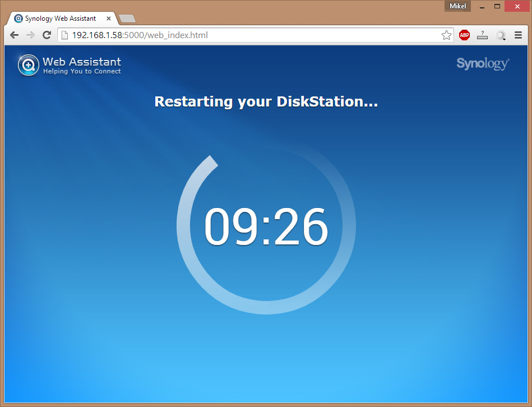Click the 09:26 countdown timer
The height and width of the screenshot is (407, 532).
click(266, 226)
